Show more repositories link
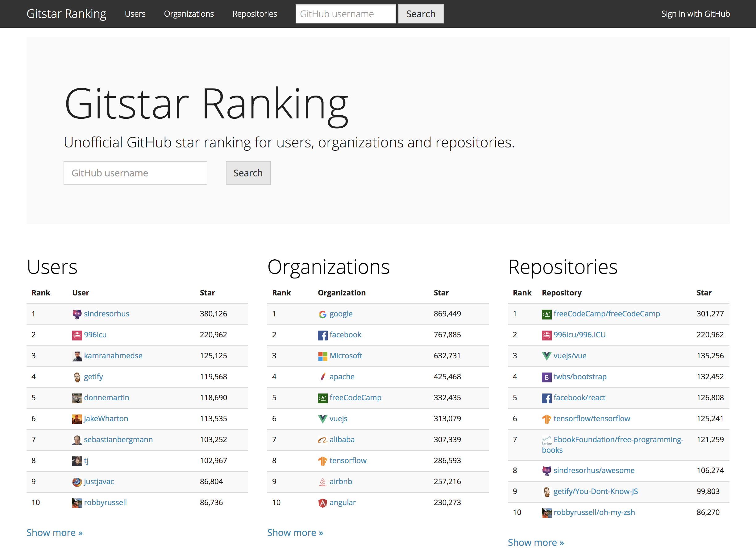The image size is (756, 552). coord(536,543)
